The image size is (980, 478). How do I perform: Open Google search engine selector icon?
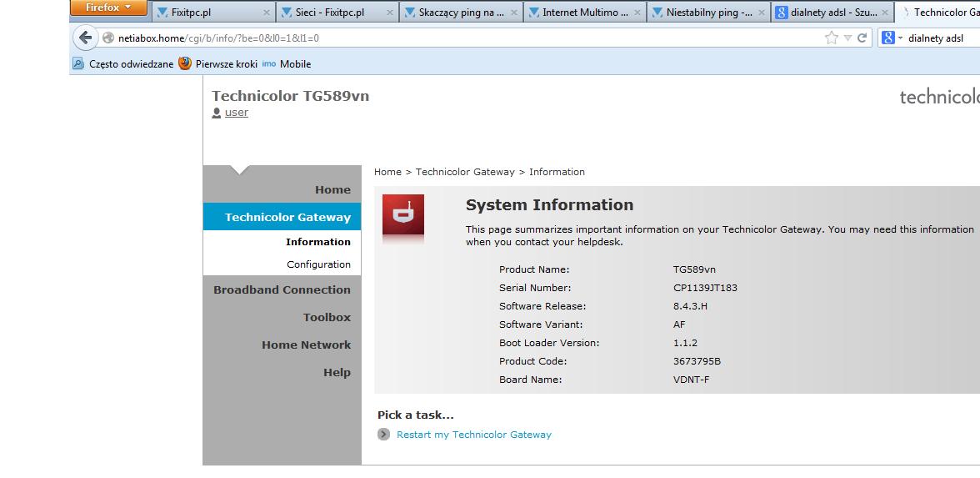(888, 38)
